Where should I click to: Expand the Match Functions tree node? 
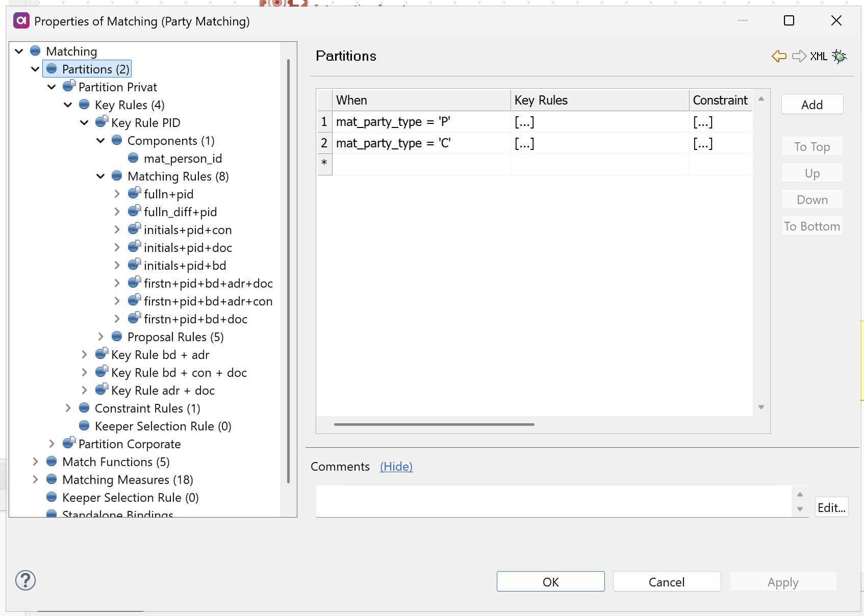tap(35, 461)
